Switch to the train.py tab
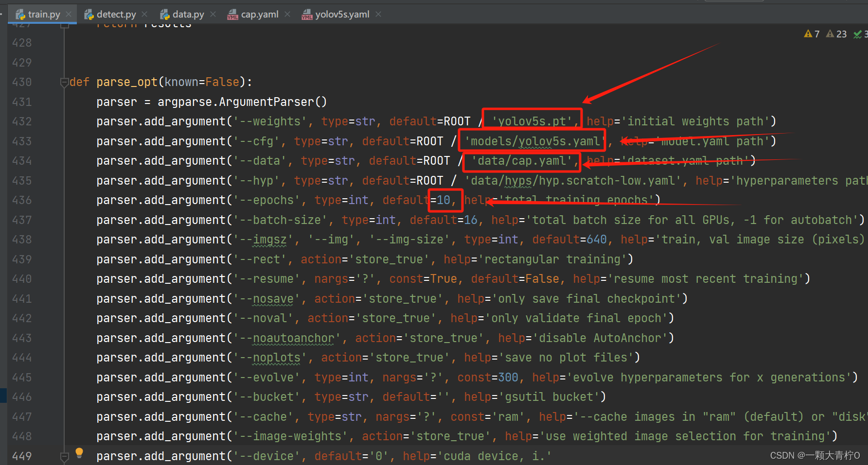The height and width of the screenshot is (465, 868). 44,14
